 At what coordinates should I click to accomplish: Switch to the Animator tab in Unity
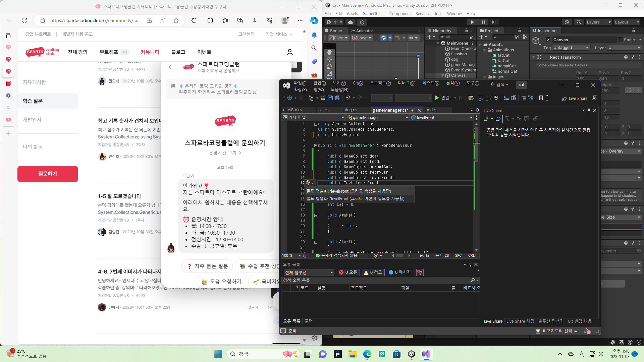coord(362,31)
